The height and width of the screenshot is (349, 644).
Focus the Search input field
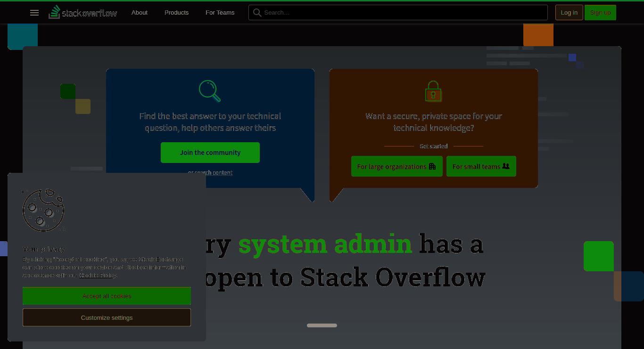(398, 13)
